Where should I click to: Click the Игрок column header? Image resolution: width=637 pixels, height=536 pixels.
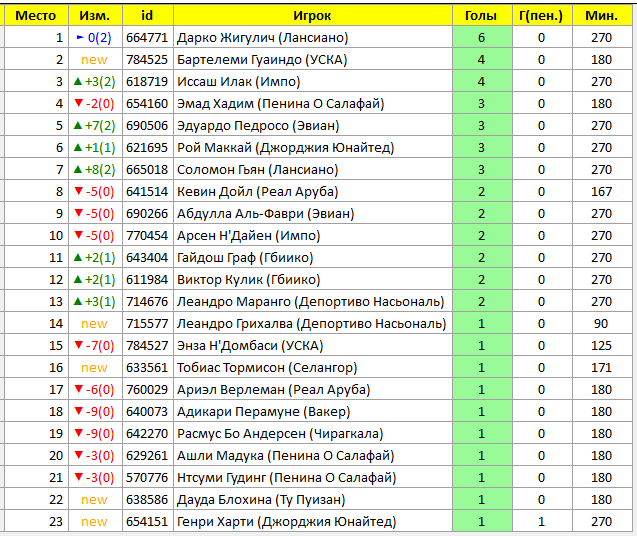click(312, 16)
